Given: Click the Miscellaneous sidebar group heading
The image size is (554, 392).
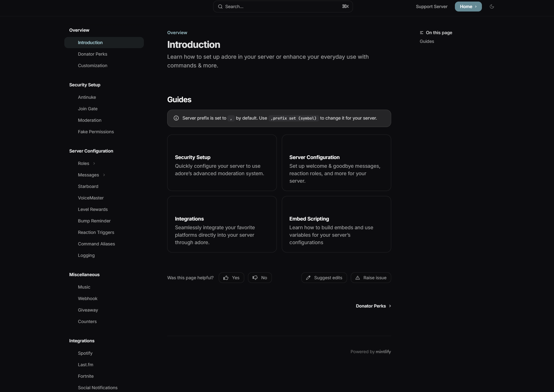Looking at the screenshot, I should pyautogui.click(x=85, y=275).
